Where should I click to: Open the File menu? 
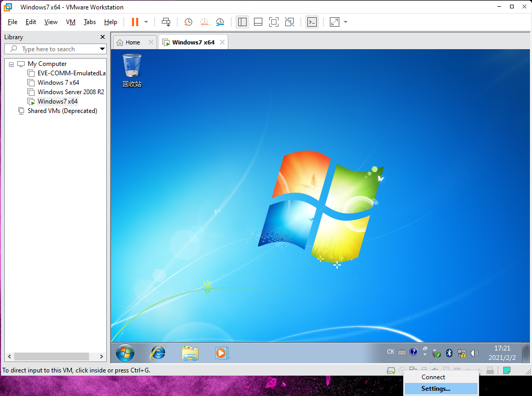[13, 22]
